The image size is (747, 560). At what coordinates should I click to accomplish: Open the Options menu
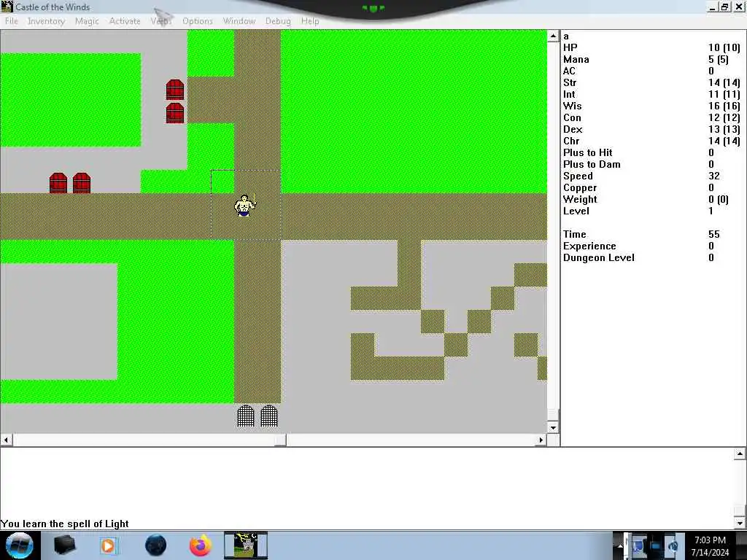198,21
